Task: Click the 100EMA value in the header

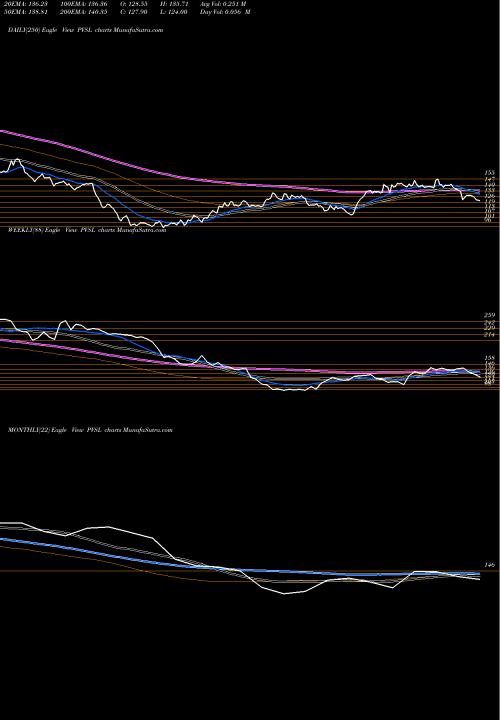Action: pos(83,4)
